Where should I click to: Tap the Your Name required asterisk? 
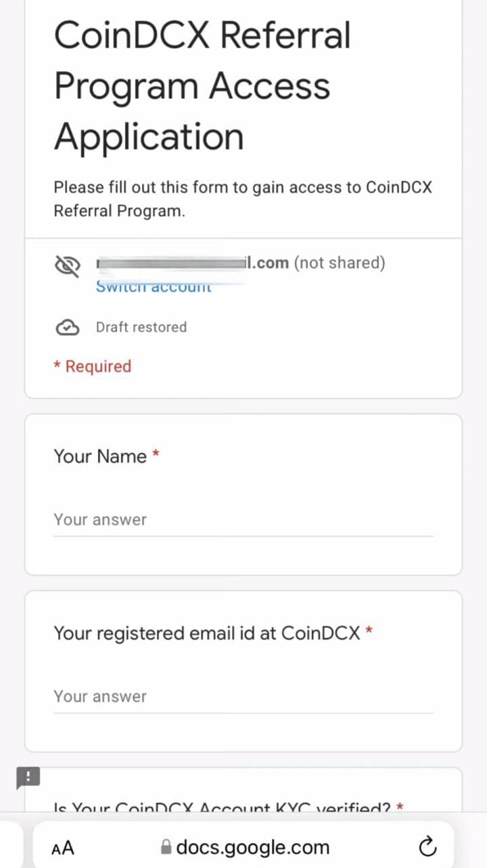click(x=156, y=456)
